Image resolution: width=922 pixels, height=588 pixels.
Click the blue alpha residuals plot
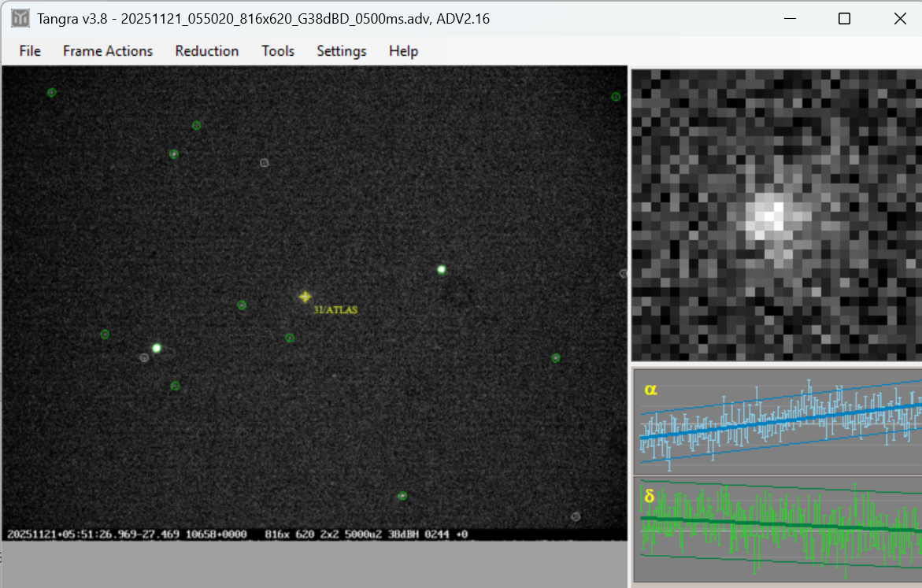(778, 421)
